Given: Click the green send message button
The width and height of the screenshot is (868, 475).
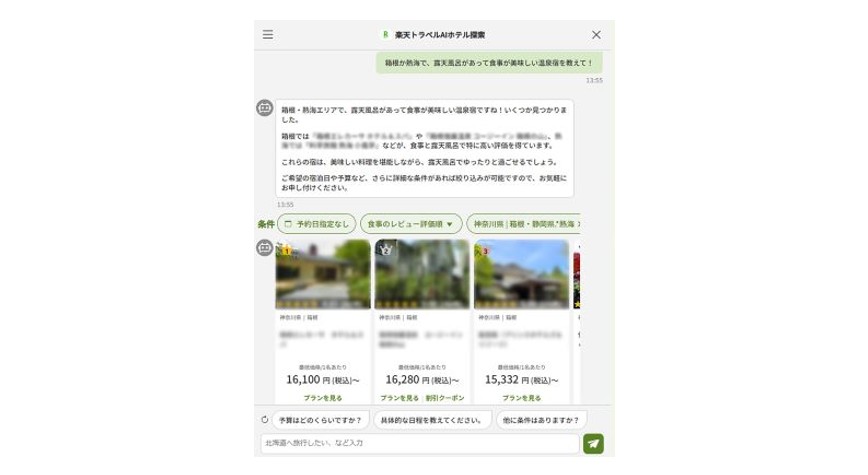Looking at the screenshot, I should (593, 443).
